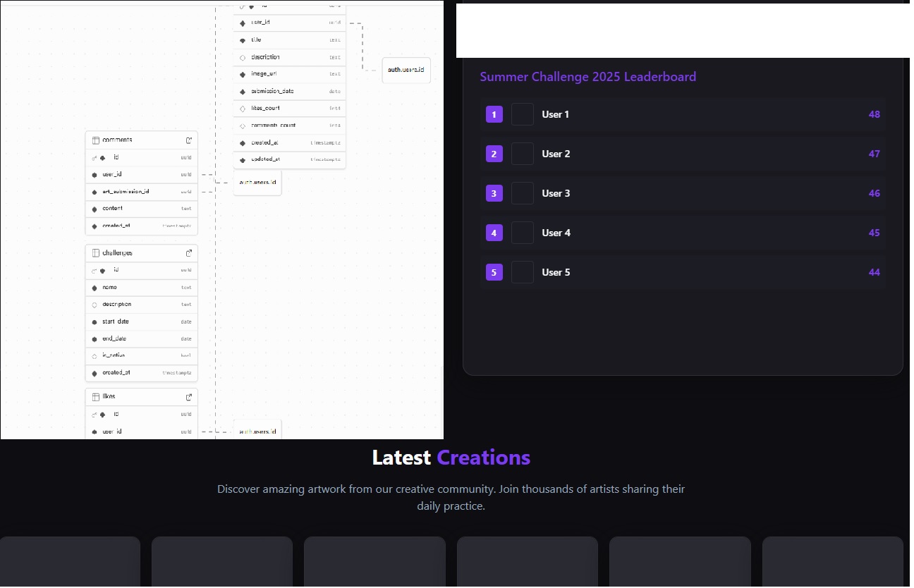
Task: Click the rank 5 badge on the leaderboard
Action: 494,272
